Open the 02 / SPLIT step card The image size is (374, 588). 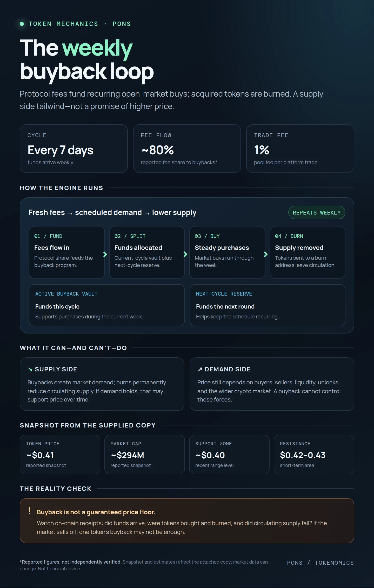click(x=147, y=252)
